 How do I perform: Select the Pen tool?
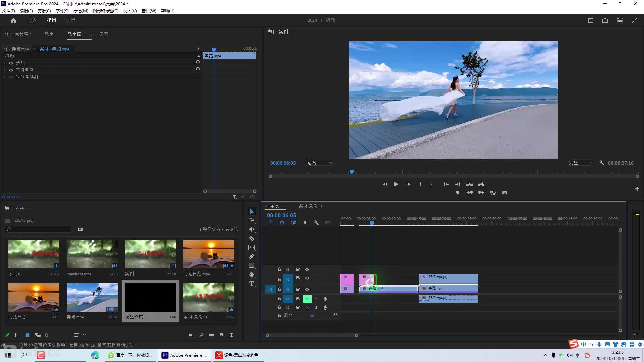[252, 256]
